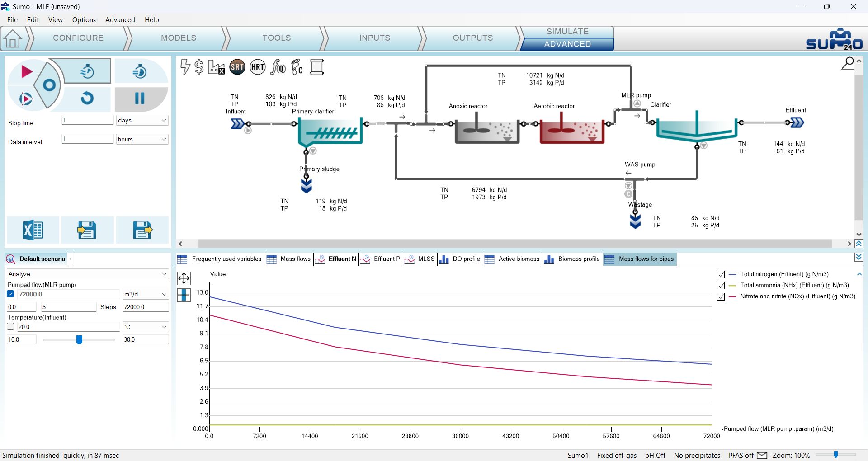Hide Total nitrogen Effluent series in legend
The width and height of the screenshot is (868, 461).
pyautogui.click(x=721, y=274)
